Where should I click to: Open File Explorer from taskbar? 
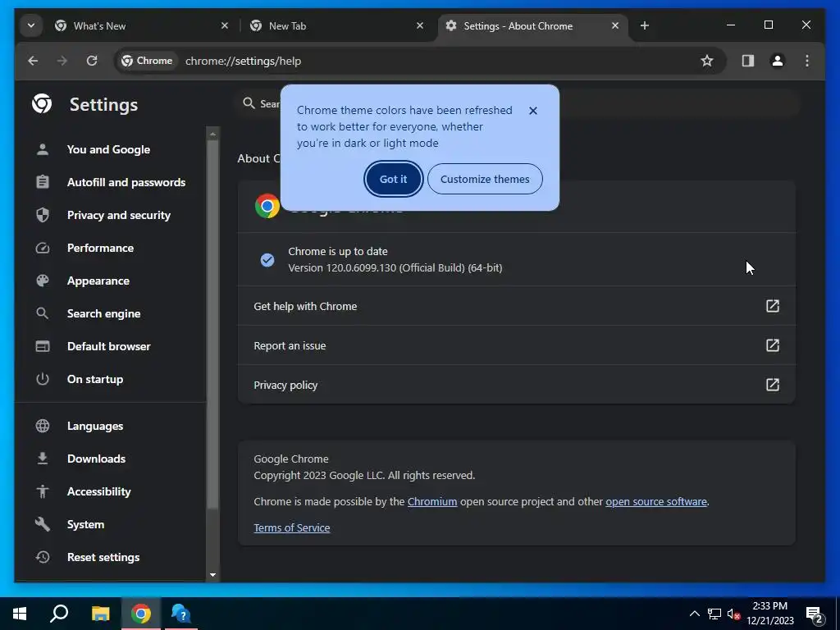tap(100, 614)
